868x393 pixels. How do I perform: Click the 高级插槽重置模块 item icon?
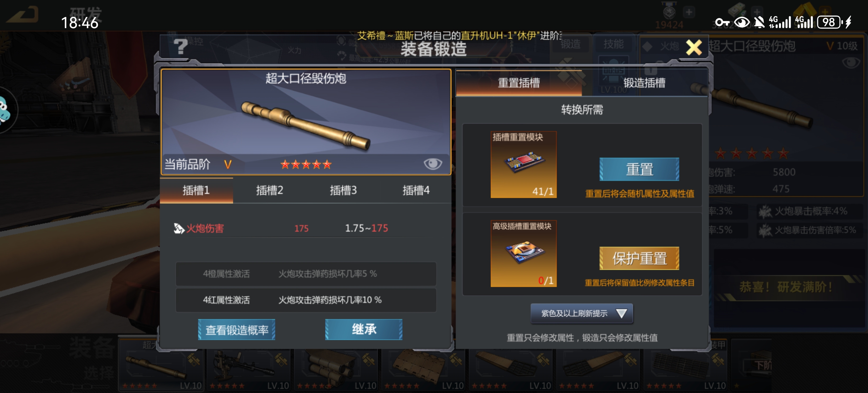click(x=523, y=253)
